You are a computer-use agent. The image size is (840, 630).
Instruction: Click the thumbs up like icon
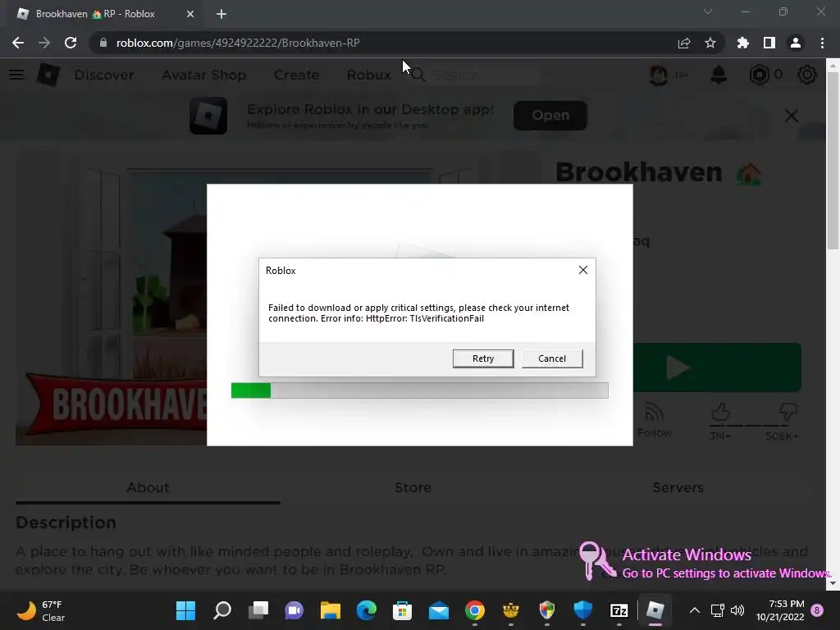point(720,413)
